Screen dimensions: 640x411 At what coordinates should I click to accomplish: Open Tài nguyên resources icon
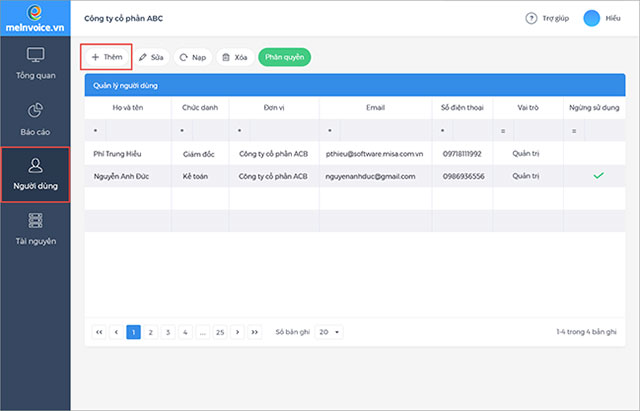pyautogui.click(x=36, y=220)
